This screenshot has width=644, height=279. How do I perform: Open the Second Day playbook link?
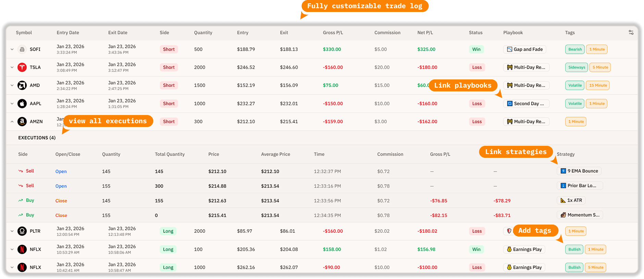point(526,103)
